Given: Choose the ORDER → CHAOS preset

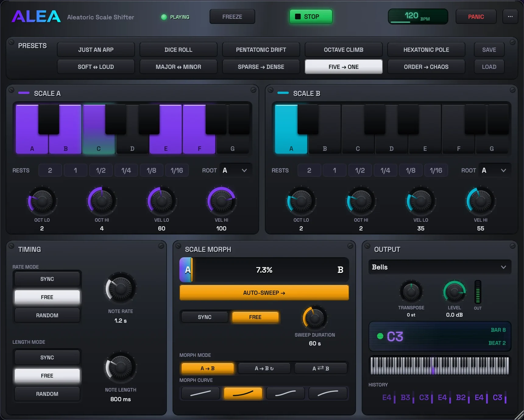Looking at the screenshot, I should [426, 67].
